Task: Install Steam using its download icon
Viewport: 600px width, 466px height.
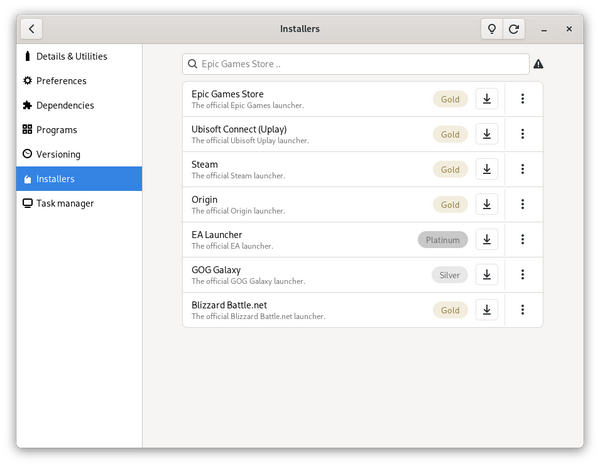Action: tap(486, 169)
